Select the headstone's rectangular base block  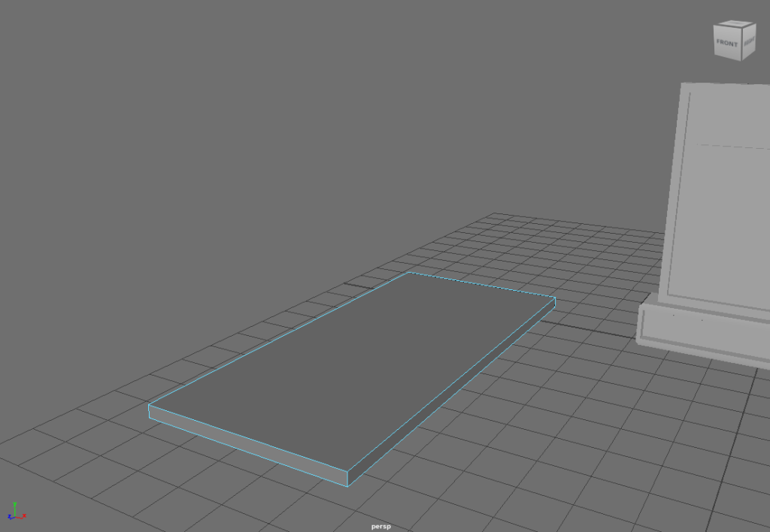(x=699, y=334)
